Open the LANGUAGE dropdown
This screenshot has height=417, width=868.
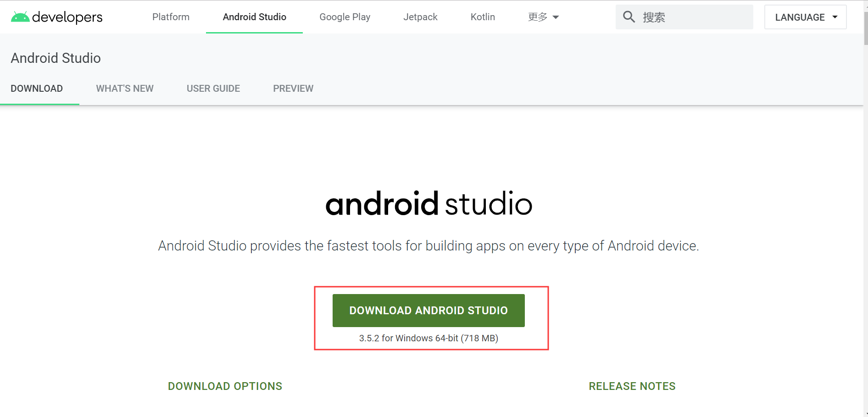pyautogui.click(x=806, y=17)
